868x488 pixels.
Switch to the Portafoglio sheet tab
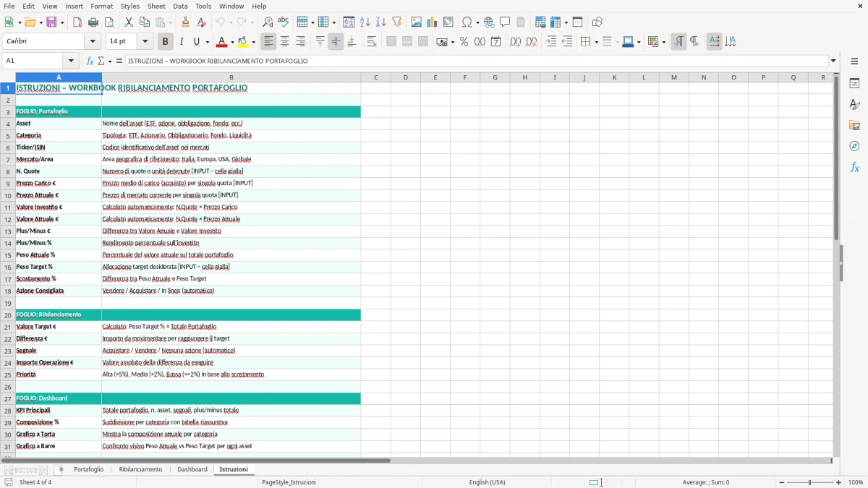coord(88,469)
